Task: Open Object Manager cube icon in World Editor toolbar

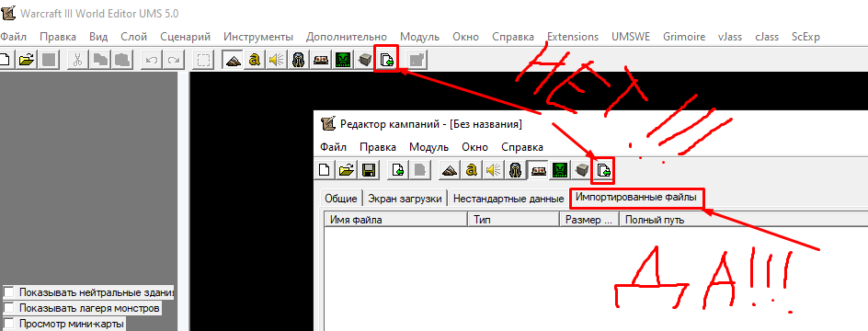Action: point(364,60)
